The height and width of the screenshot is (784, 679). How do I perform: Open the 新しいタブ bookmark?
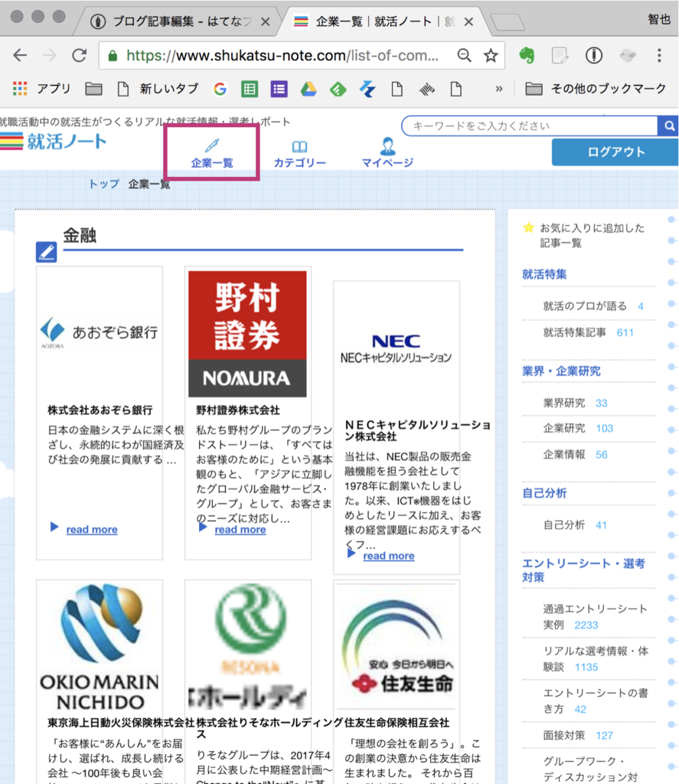[x=158, y=89]
